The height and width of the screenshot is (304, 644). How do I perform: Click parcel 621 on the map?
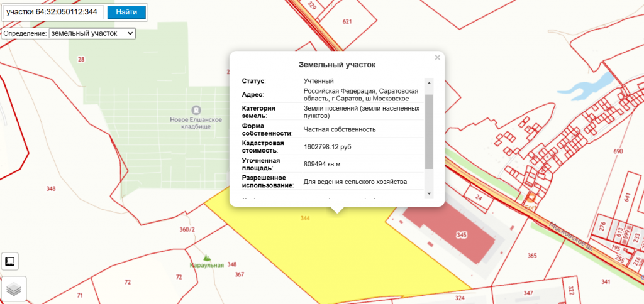tap(347, 21)
